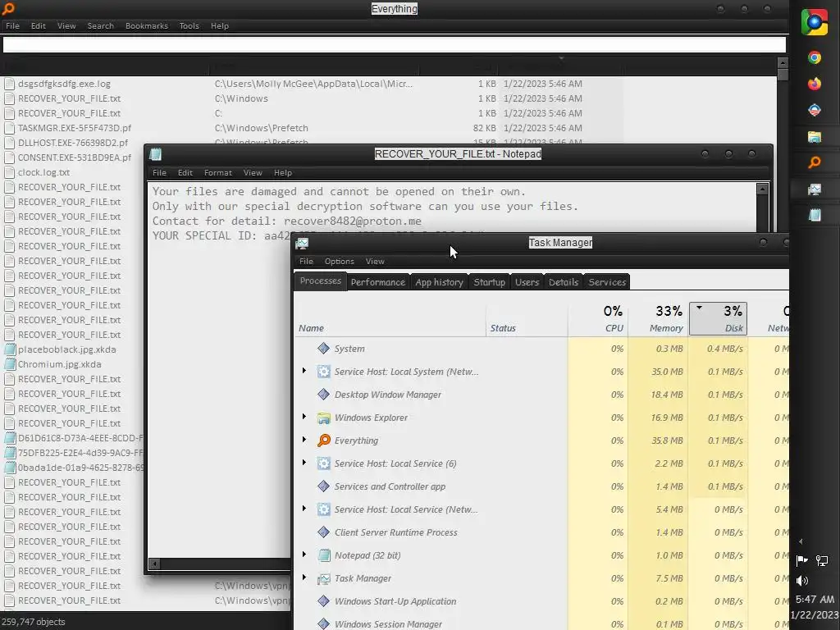Open the Tools menu in Everything
Viewport: 840px width, 630px height.
pyautogui.click(x=189, y=25)
